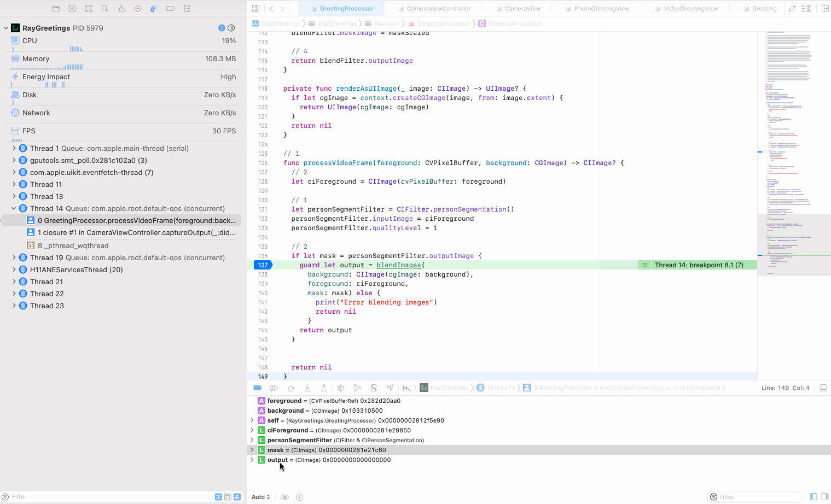Click the Quick Look eye icon
Viewport: 831px width, 504px height.
point(284,497)
